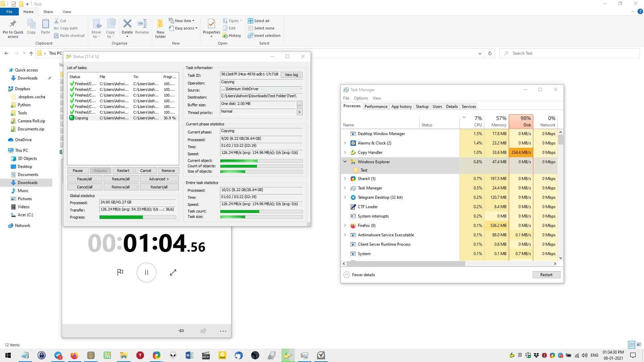Switch to the View ribbon tab
The width and height of the screenshot is (644, 362).
pos(67,12)
